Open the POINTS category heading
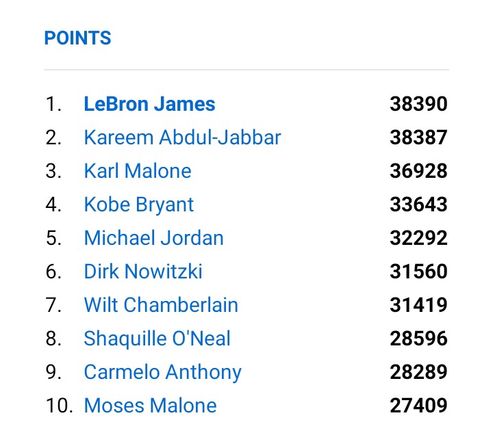 [x=77, y=38]
